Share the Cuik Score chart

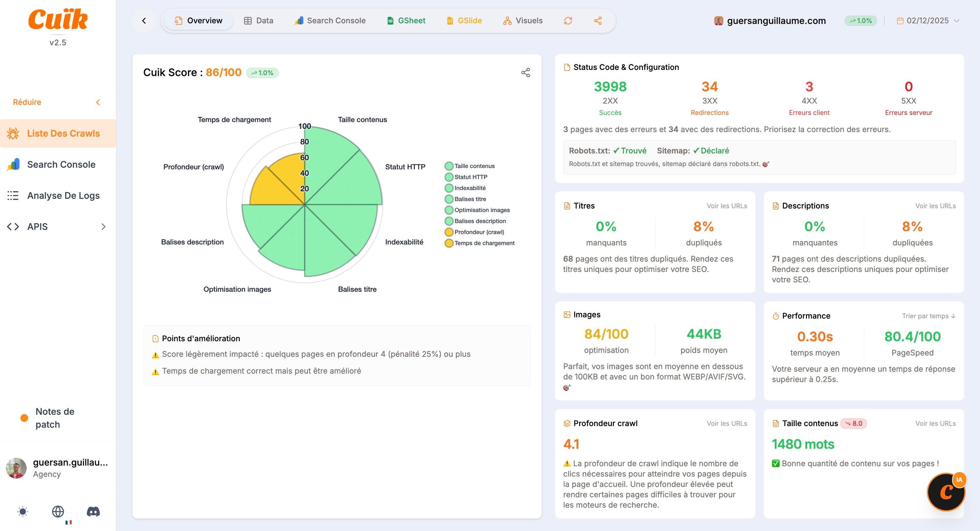(525, 73)
